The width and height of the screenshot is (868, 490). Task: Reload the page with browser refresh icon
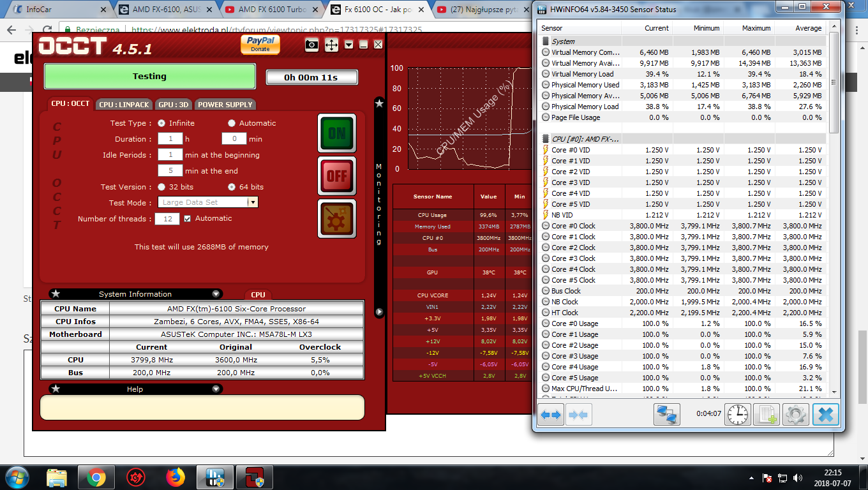[47, 30]
